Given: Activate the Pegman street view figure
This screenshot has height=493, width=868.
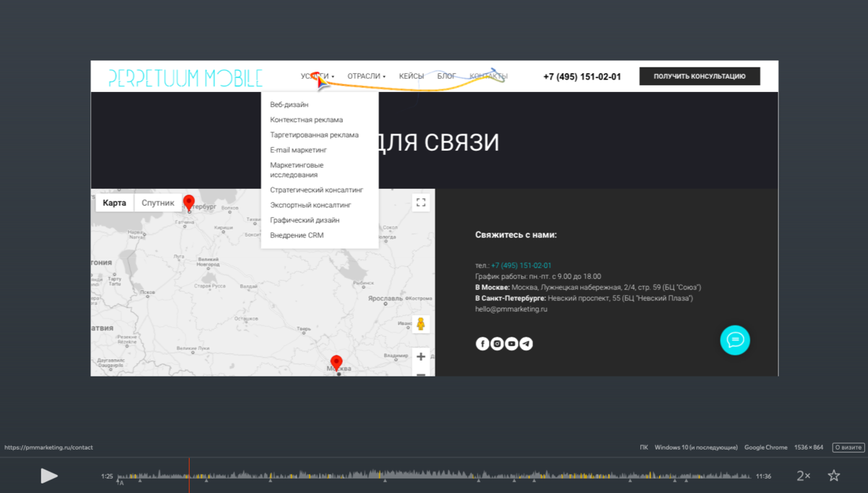Looking at the screenshot, I should point(420,324).
